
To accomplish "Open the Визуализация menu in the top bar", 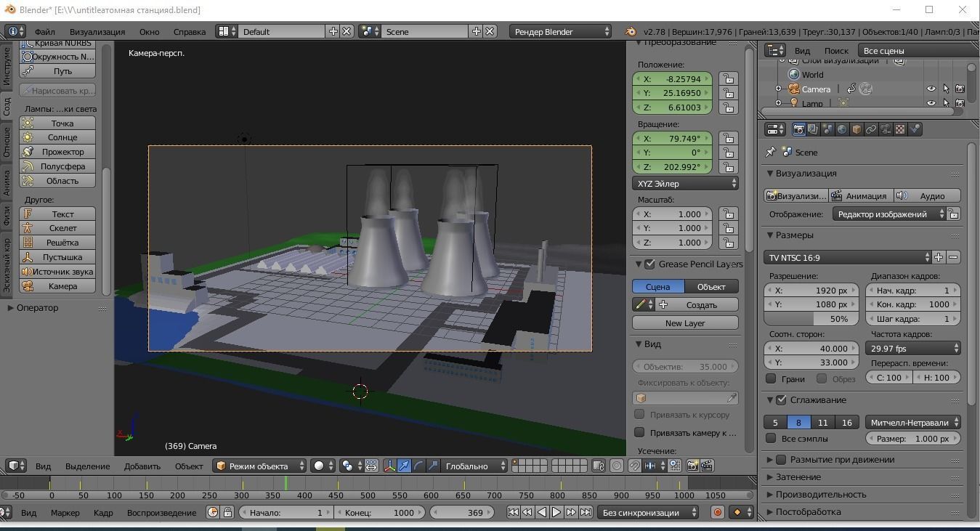I will point(97,32).
